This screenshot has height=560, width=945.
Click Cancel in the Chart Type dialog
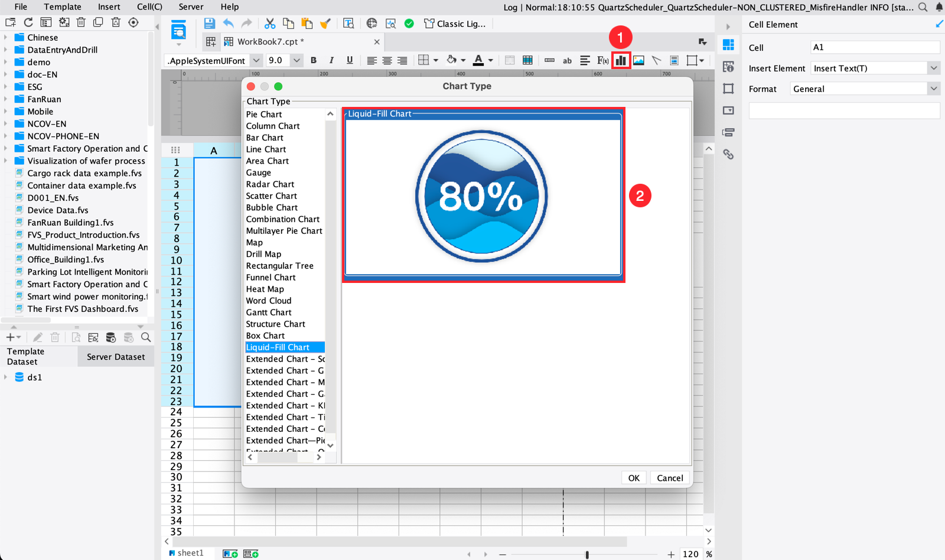pos(670,478)
